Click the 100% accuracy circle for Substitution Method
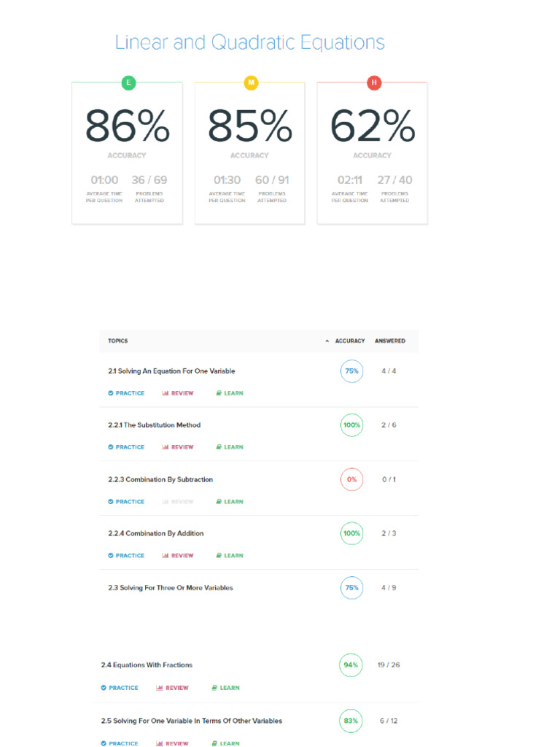The height and width of the screenshot is (747, 560). click(351, 425)
